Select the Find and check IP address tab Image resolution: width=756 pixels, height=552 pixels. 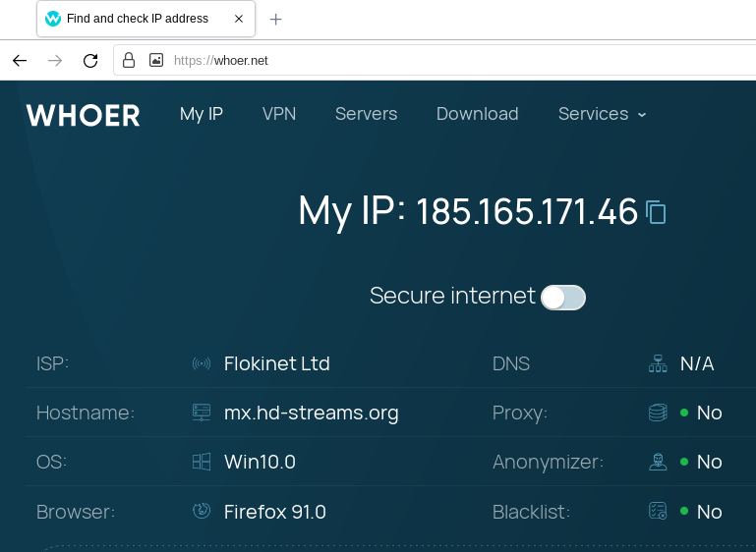(145, 19)
